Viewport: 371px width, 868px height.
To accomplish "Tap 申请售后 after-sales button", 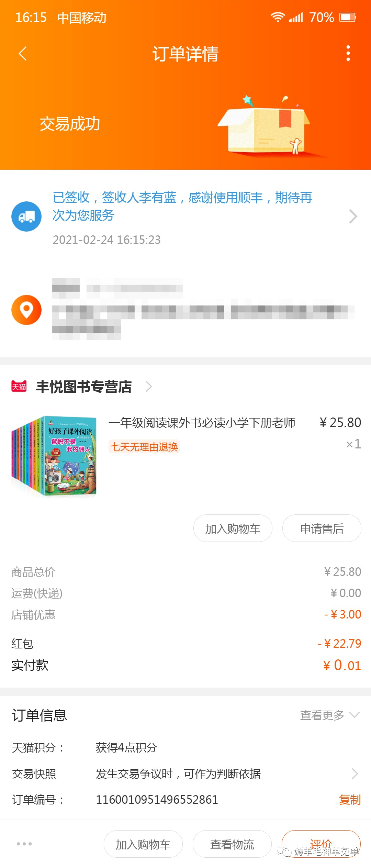I will [x=322, y=528].
